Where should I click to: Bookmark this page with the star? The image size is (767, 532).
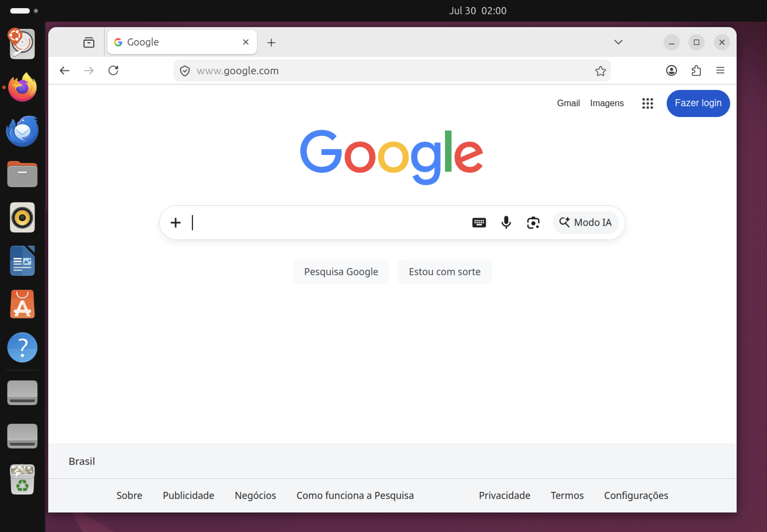coord(600,71)
